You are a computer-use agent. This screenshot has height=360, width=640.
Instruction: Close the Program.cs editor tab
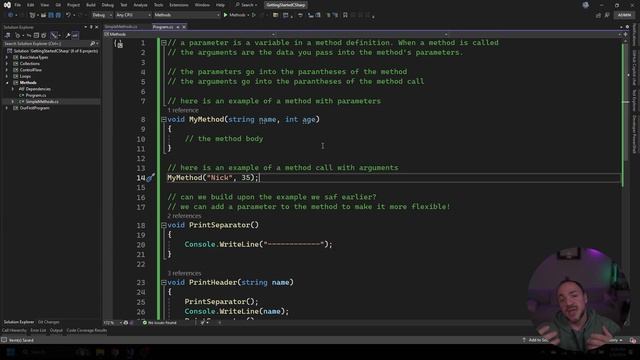point(184,27)
